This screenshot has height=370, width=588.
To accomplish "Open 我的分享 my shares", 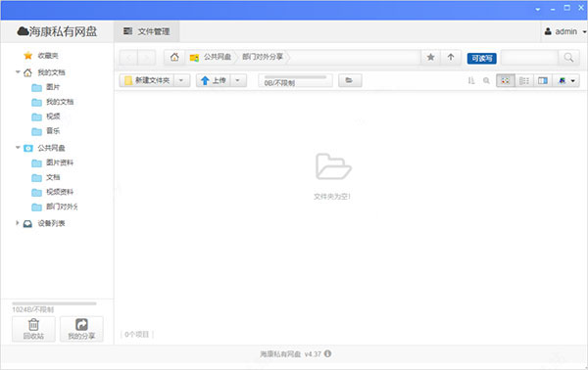I will pos(81,329).
